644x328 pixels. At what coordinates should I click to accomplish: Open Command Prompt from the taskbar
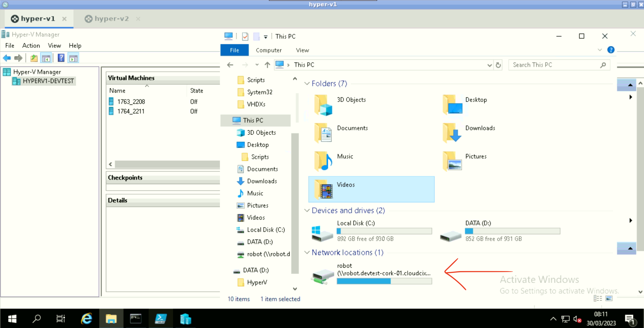136,319
